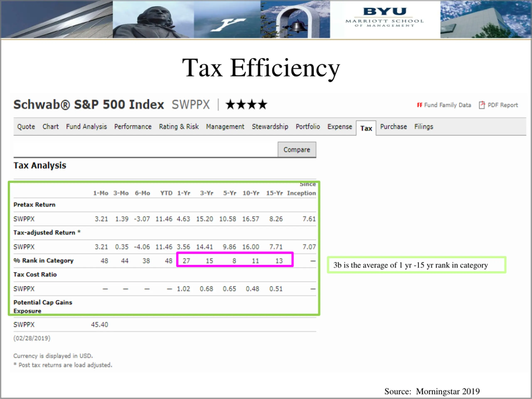Click the Fund Family Data link text

pos(447,105)
